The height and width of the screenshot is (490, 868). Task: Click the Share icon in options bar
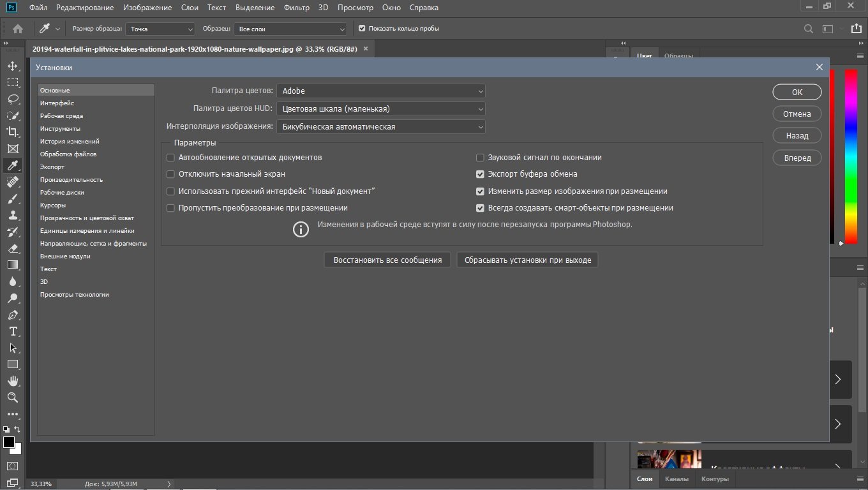click(856, 29)
